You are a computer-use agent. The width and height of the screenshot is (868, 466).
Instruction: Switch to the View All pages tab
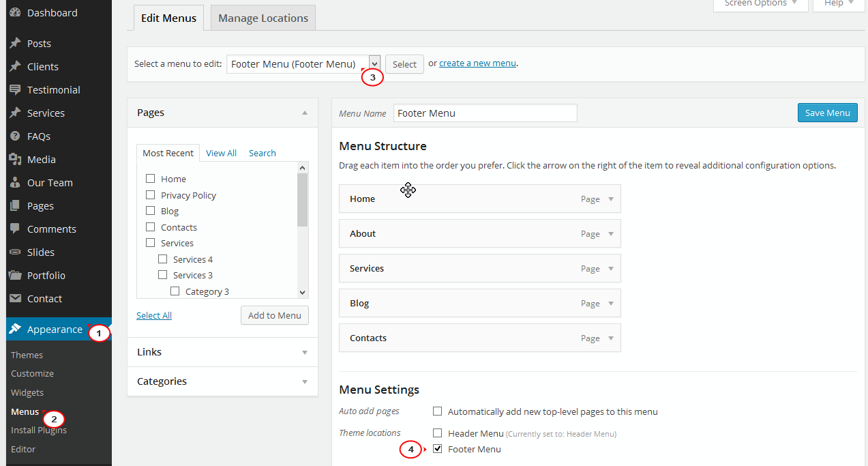point(221,154)
